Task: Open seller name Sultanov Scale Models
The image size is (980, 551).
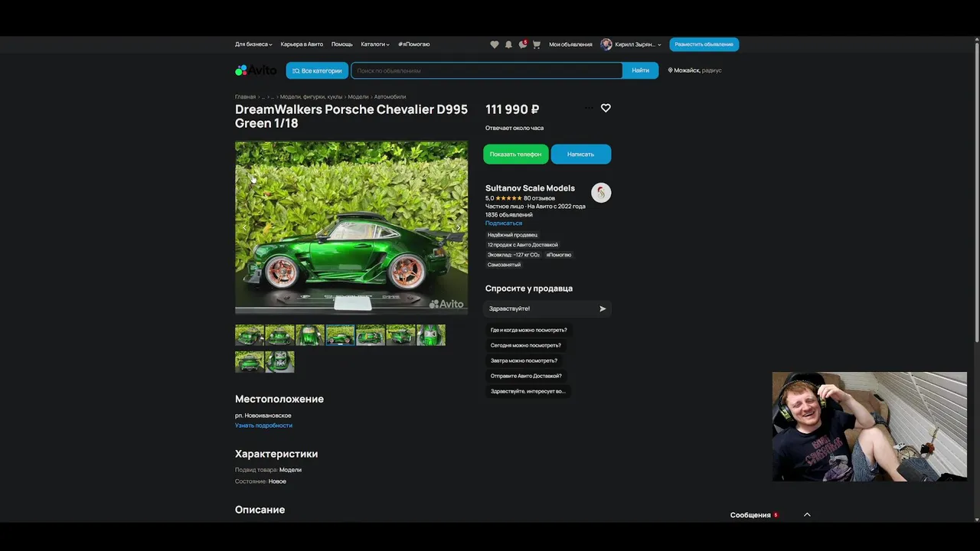Action: (530, 188)
